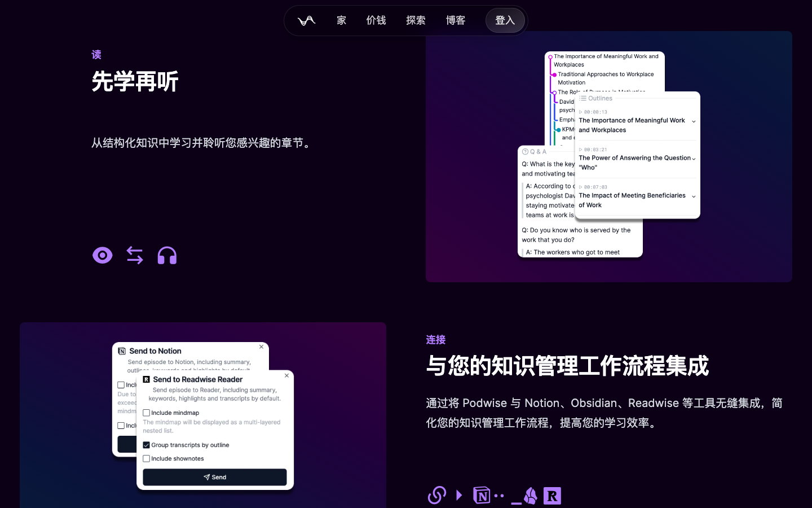Click the Send button in Readwise dialog
The image size is (812, 508).
(215, 477)
